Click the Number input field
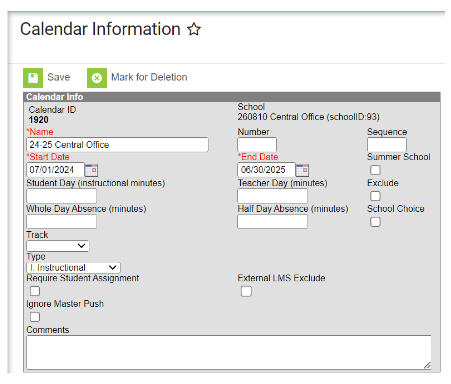451x384 pixels. coord(257,145)
